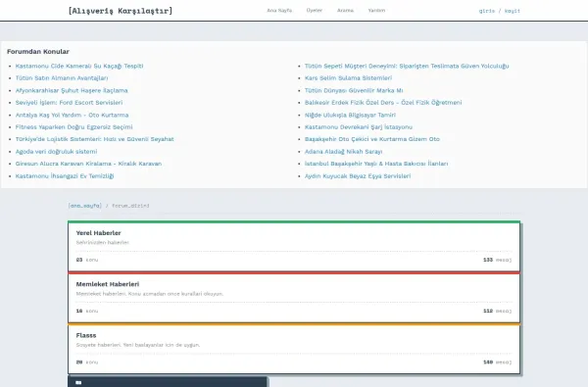The width and height of the screenshot is (588, 387).
Task: Open topic Adana Aladağ Nikah Sarayı
Action: point(344,152)
